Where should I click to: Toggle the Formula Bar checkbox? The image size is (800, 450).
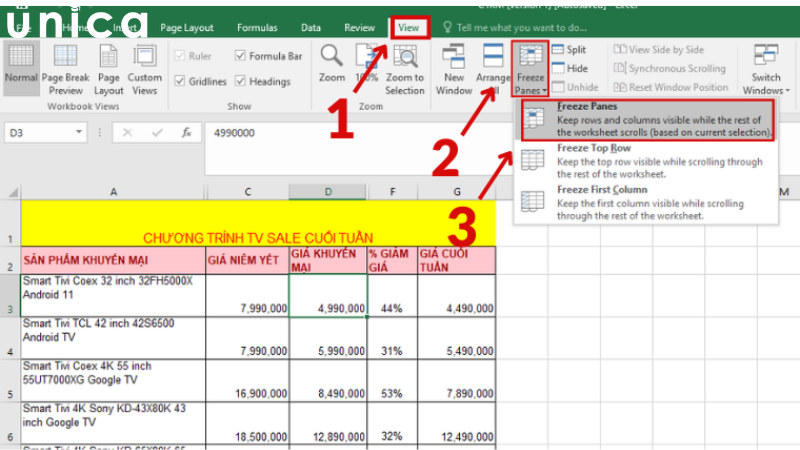click(x=240, y=55)
